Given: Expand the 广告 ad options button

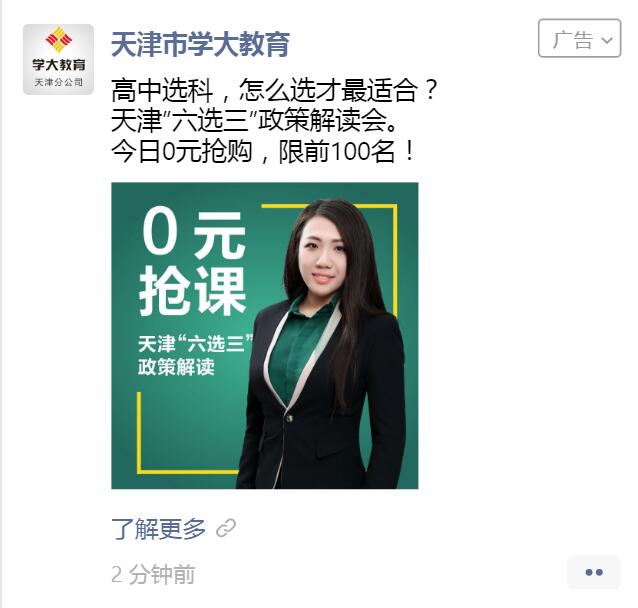Looking at the screenshot, I should tap(579, 38).
